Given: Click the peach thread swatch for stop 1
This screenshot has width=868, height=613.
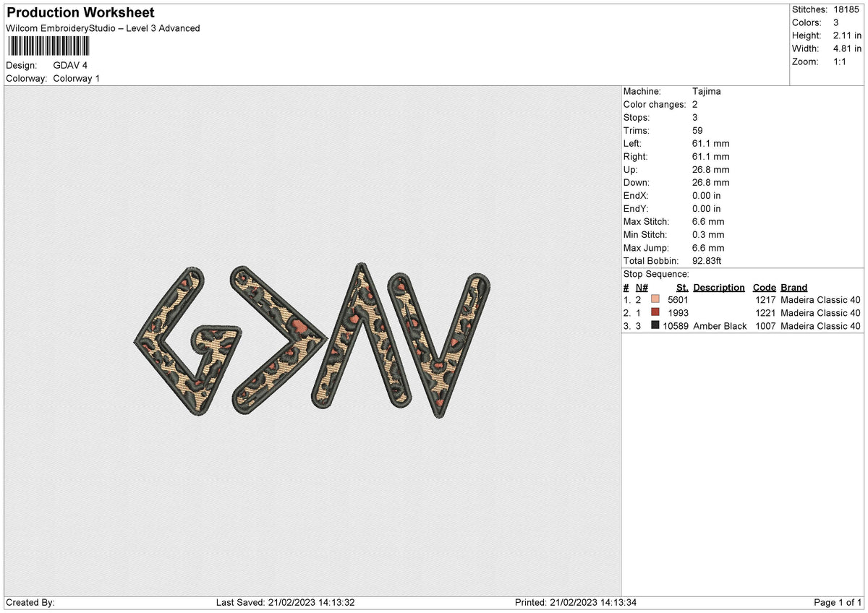Looking at the screenshot, I should [x=655, y=299].
